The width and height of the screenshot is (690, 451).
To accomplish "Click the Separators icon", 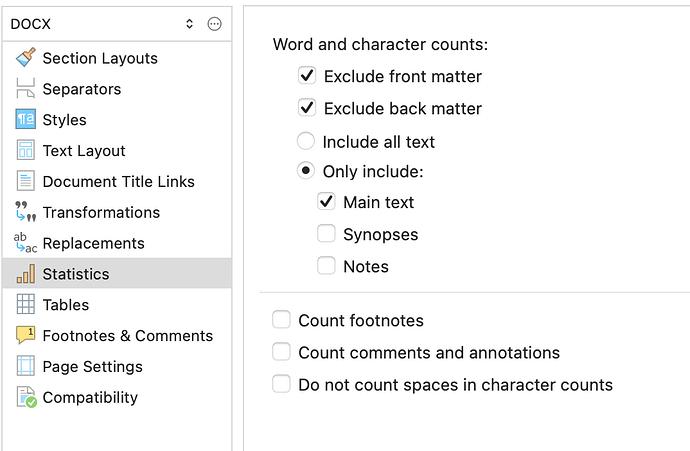I will pos(26,88).
